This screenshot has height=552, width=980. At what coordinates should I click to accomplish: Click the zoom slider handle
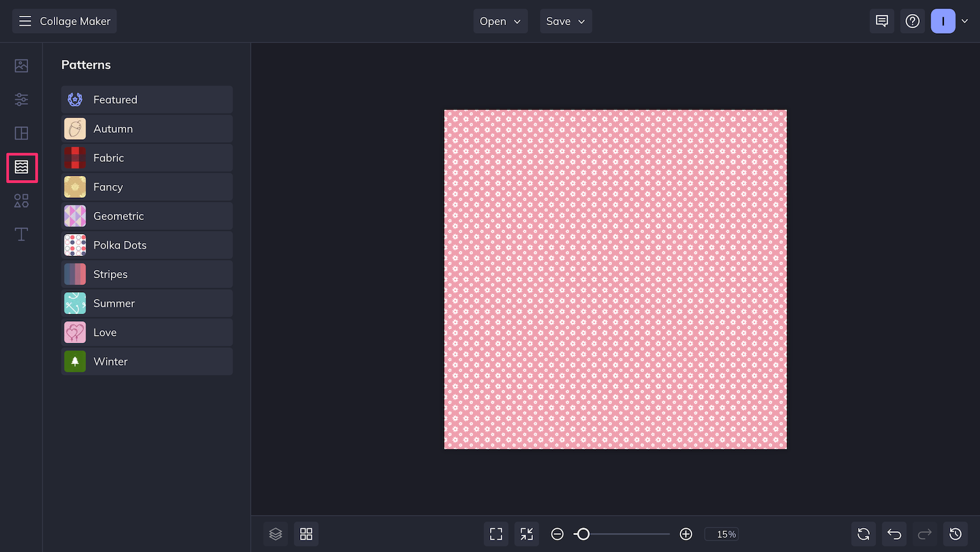pyautogui.click(x=583, y=534)
